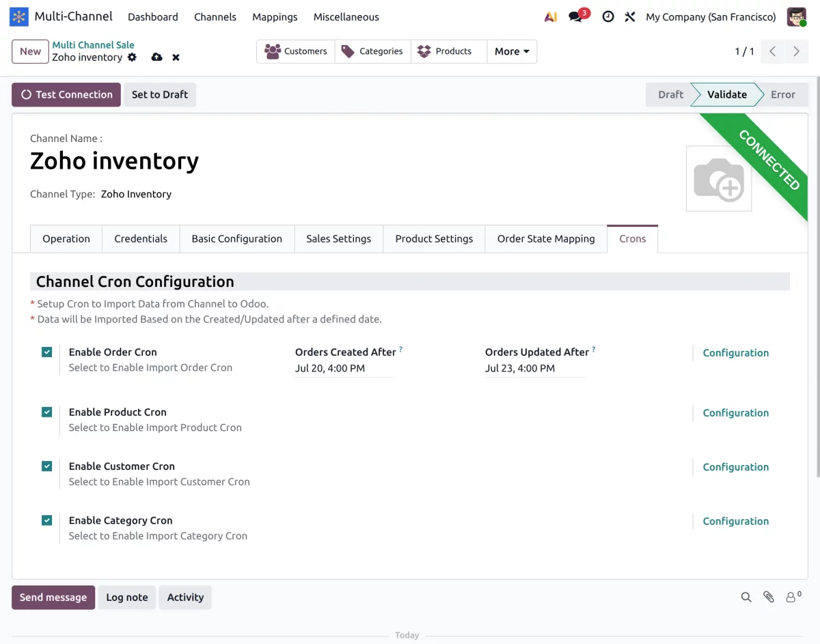
Task: Open the Customers stat button
Action: coord(296,51)
